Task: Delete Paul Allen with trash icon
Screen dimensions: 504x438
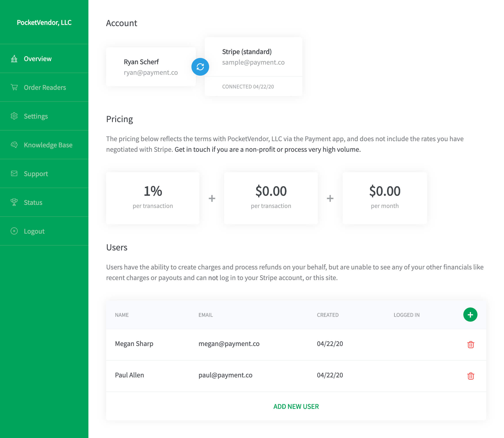Action: (471, 376)
